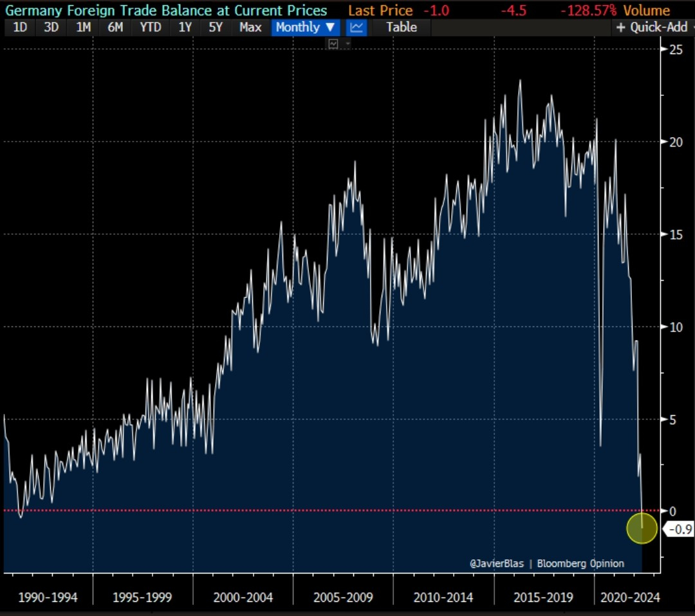Click the 15 y-axis label
This screenshot has height=616, width=695.
click(x=676, y=234)
